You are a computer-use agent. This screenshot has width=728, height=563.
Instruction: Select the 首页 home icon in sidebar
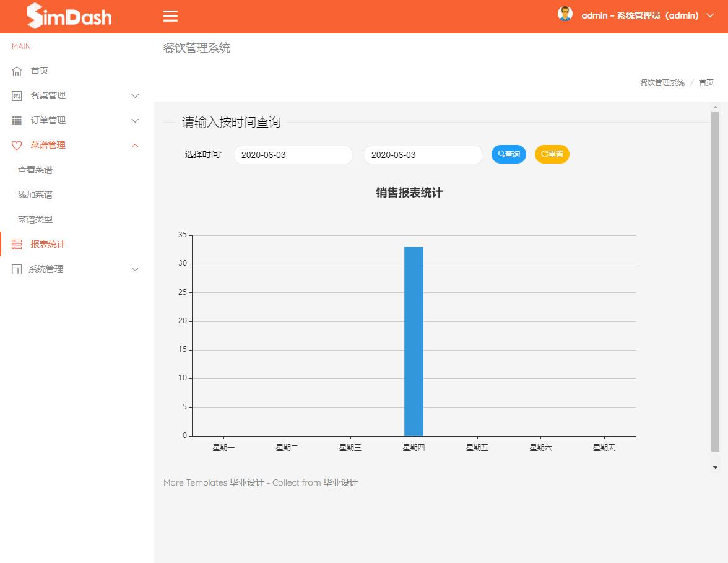pyautogui.click(x=17, y=71)
